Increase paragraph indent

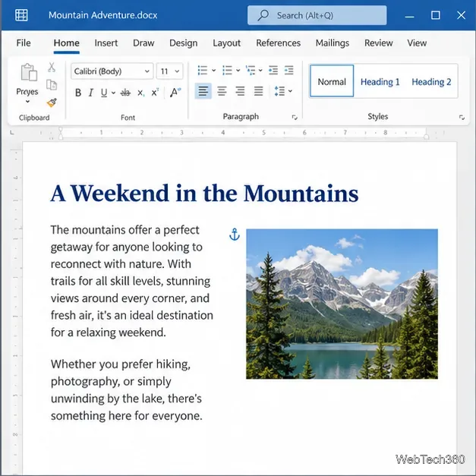[288, 71]
